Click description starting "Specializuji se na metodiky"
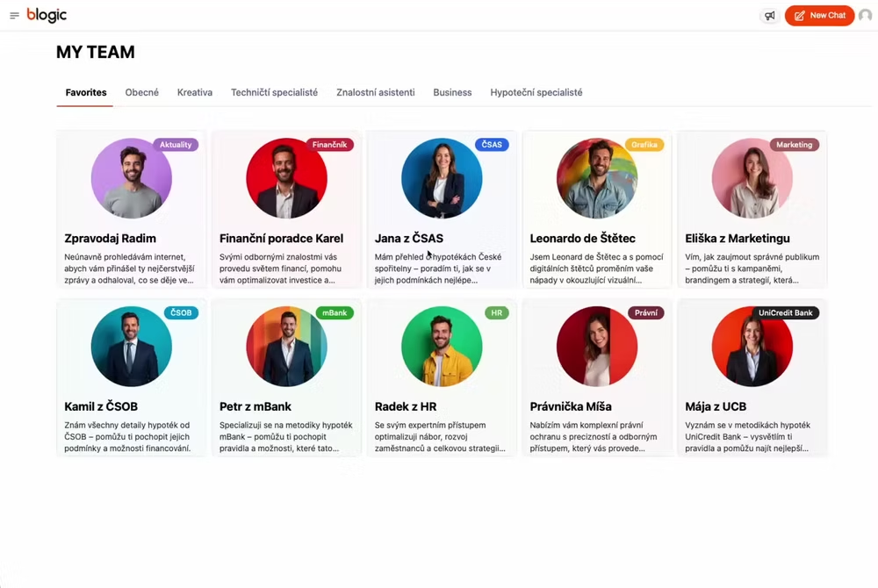The image size is (878, 588). 286,436
